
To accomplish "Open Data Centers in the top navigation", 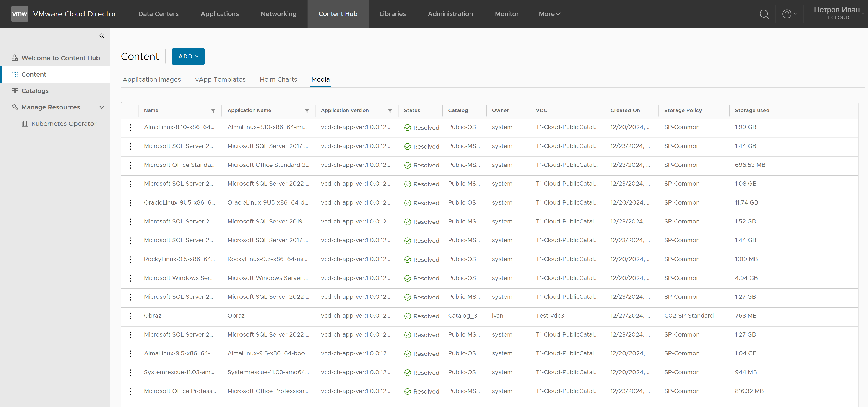I will [x=158, y=14].
